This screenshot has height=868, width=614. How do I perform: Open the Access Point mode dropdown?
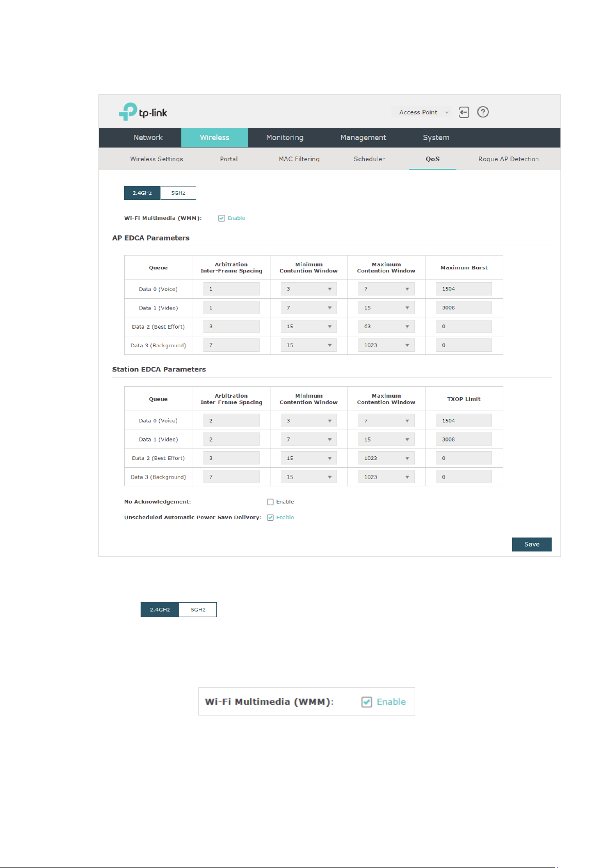422,112
